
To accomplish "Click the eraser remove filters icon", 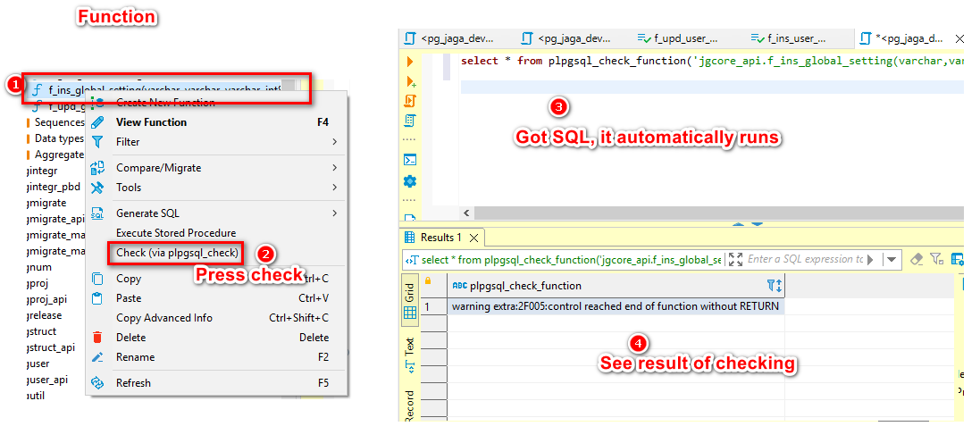I will [917, 259].
